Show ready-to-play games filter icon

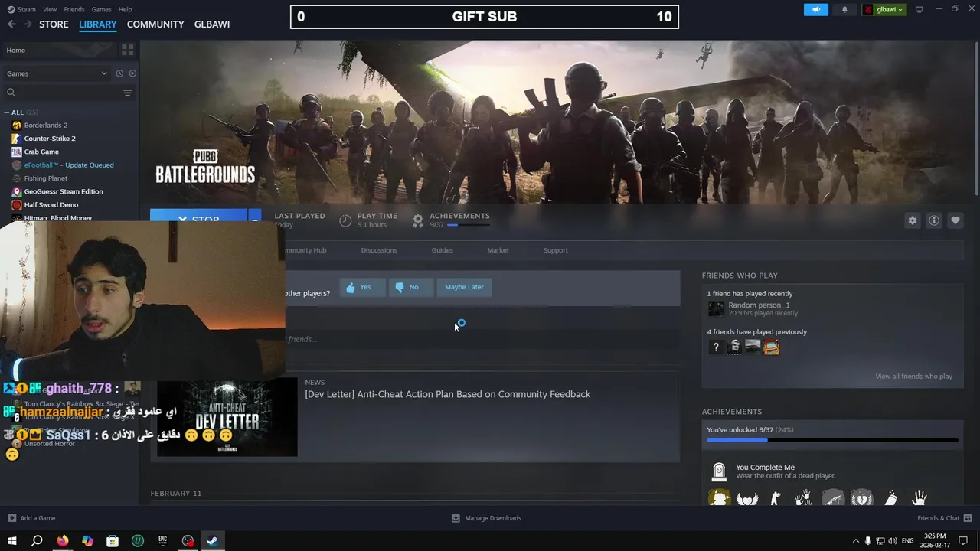pos(132,73)
